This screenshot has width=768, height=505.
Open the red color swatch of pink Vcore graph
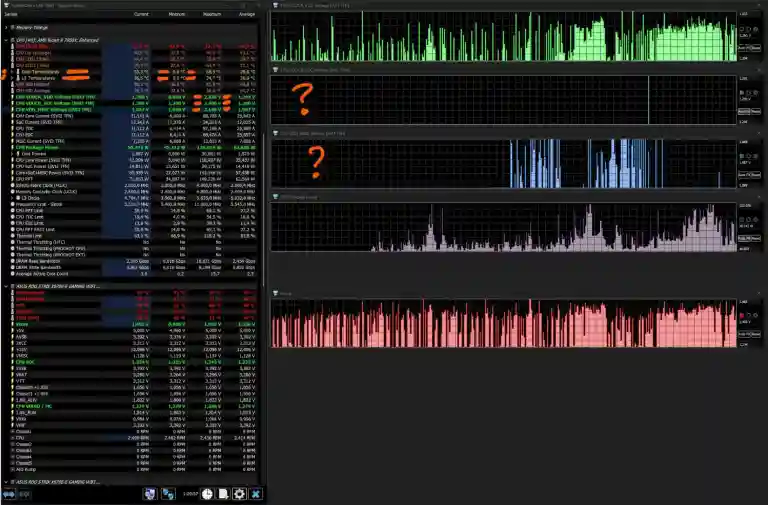pos(742,315)
